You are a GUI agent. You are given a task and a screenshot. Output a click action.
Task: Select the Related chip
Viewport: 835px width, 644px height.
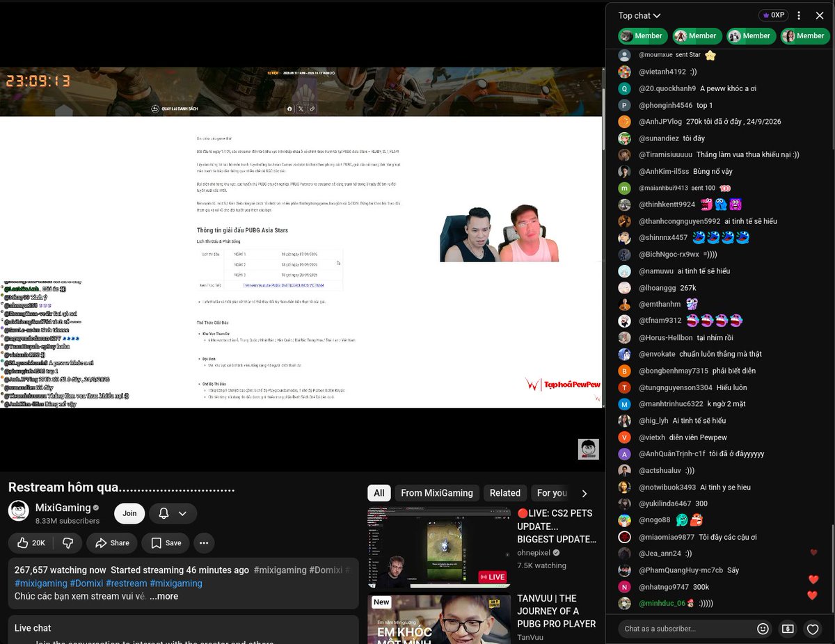coord(505,493)
